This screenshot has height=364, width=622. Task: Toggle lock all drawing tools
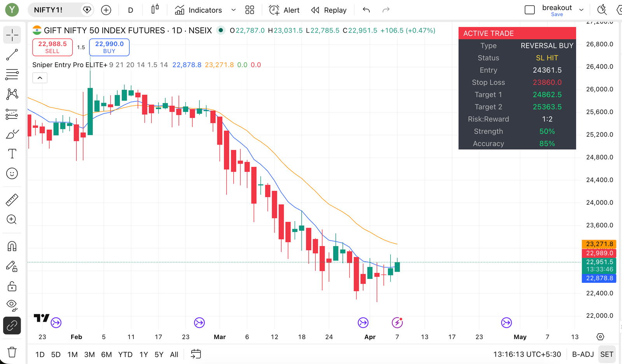click(12, 287)
